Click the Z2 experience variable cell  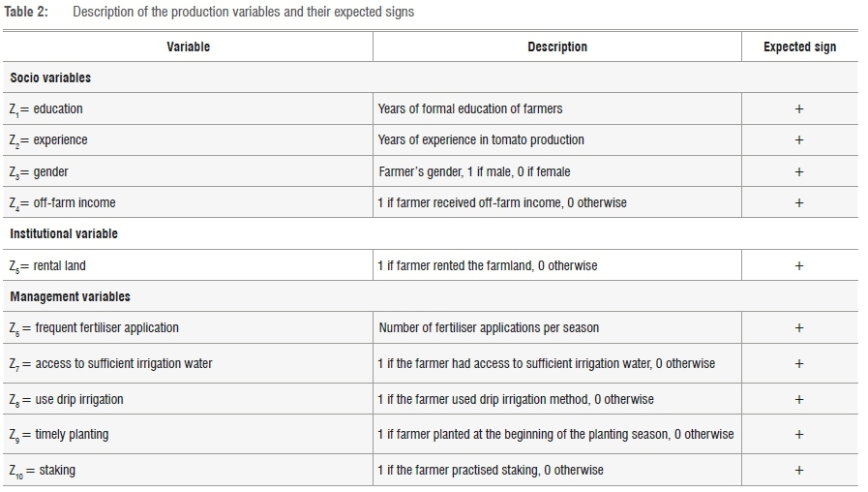(x=48, y=140)
